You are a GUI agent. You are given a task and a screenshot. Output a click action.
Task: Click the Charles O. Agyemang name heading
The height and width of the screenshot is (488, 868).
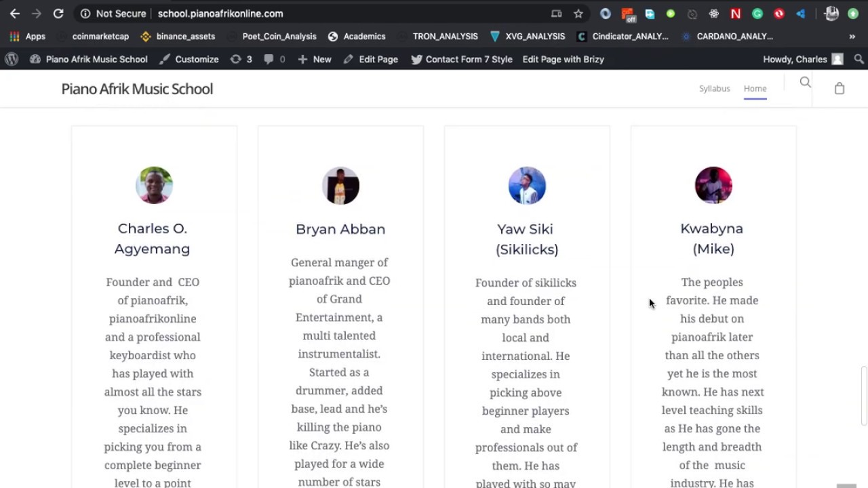pyautogui.click(x=153, y=239)
